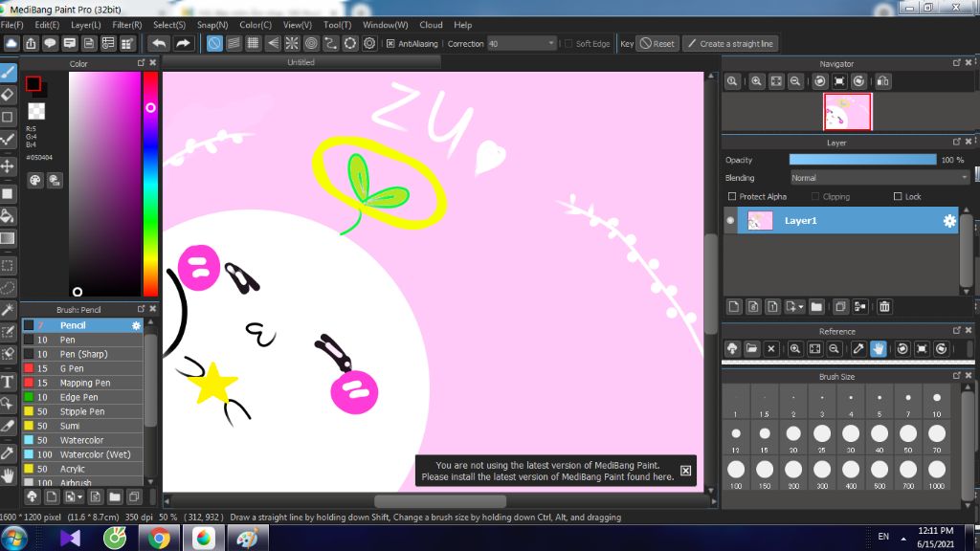The image size is (980, 551).
Task: Click the layer Opacity slider
Action: (x=862, y=160)
